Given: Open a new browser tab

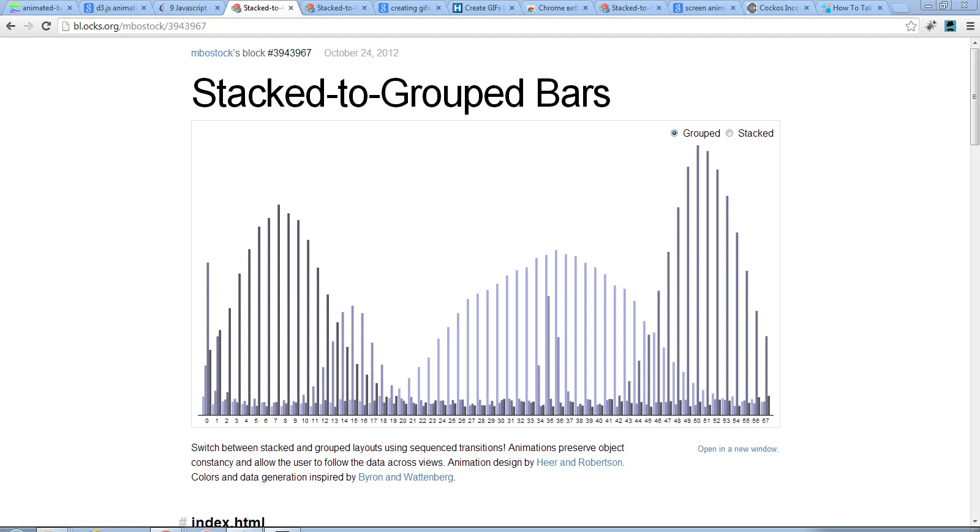Looking at the screenshot, I should click(900, 8).
